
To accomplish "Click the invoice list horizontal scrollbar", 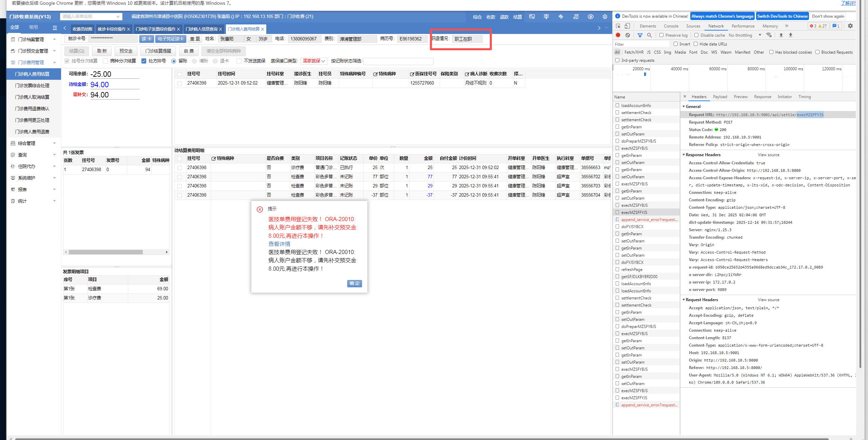I will point(105,252).
